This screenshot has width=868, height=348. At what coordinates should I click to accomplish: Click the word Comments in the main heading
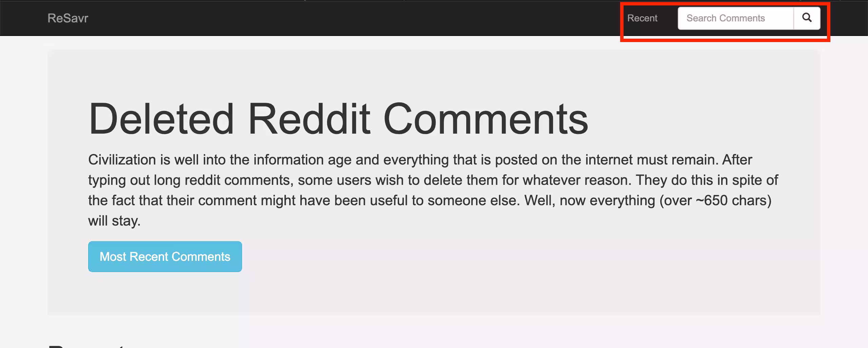point(486,119)
